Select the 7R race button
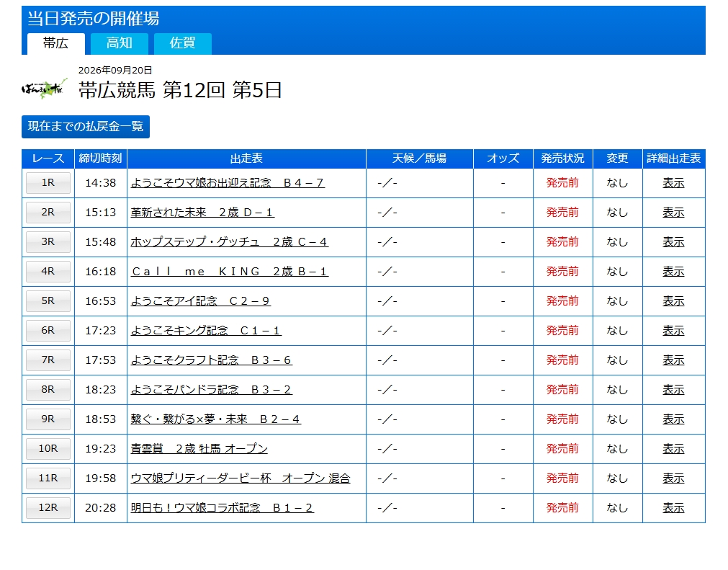Screen dimensions: 728x570 click(x=48, y=360)
